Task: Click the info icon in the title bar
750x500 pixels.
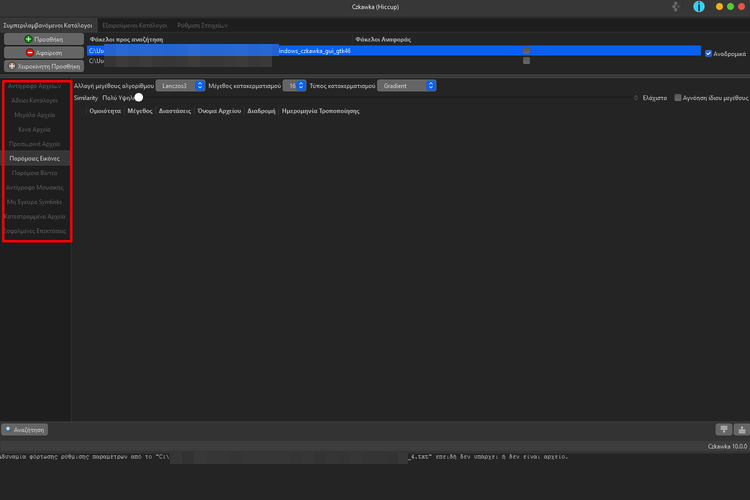Action: point(699,7)
